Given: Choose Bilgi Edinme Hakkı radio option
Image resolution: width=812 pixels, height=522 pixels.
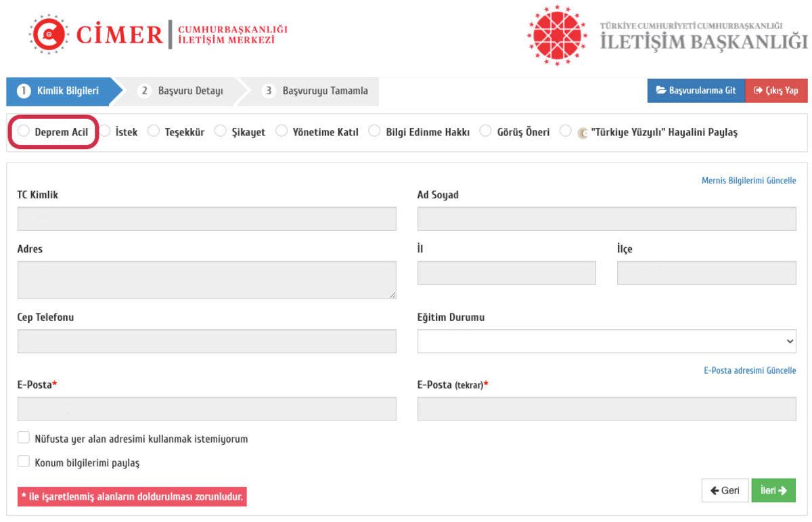Looking at the screenshot, I should (375, 131).
